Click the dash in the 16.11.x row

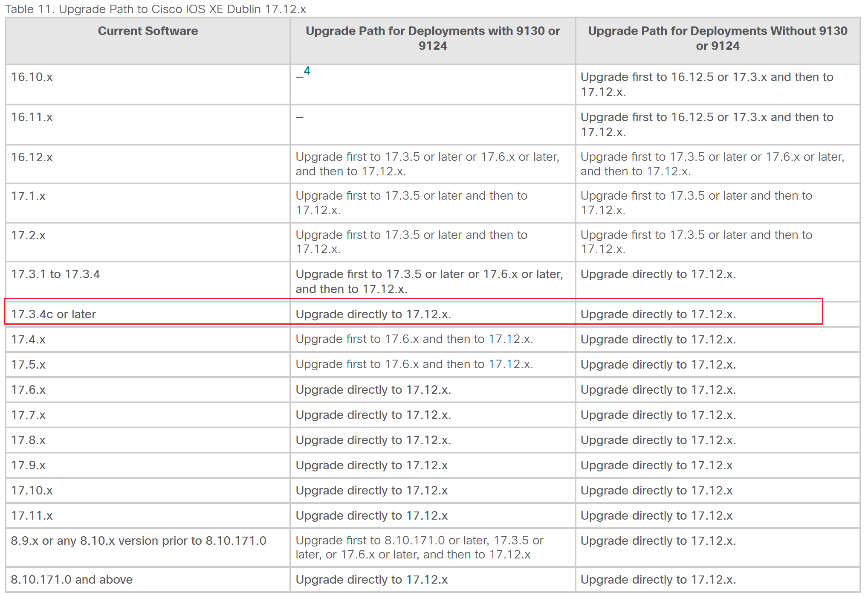pyautogui.click(x=300, y=117)
